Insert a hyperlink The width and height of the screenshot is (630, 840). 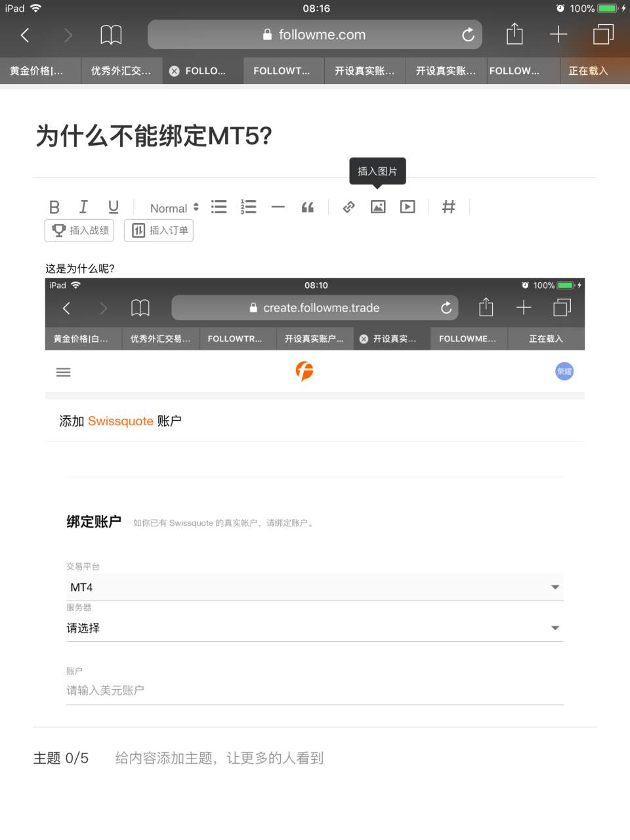coord(349,207)
